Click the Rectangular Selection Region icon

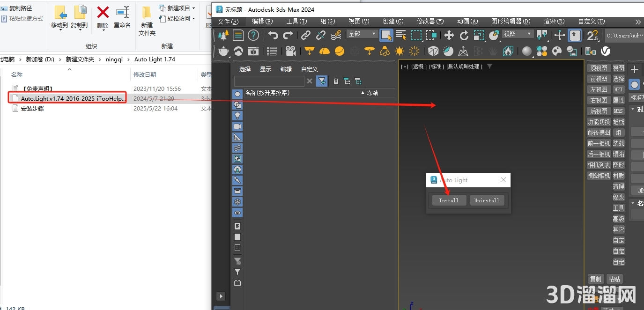pos(416,35)
